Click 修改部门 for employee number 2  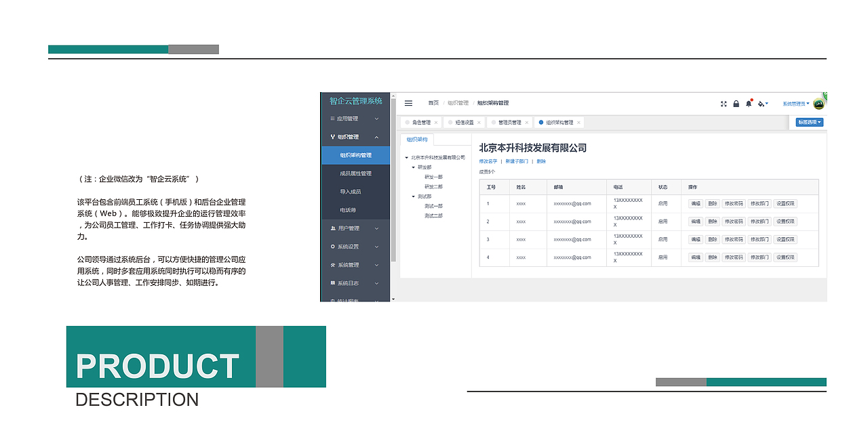coord(759,222)
